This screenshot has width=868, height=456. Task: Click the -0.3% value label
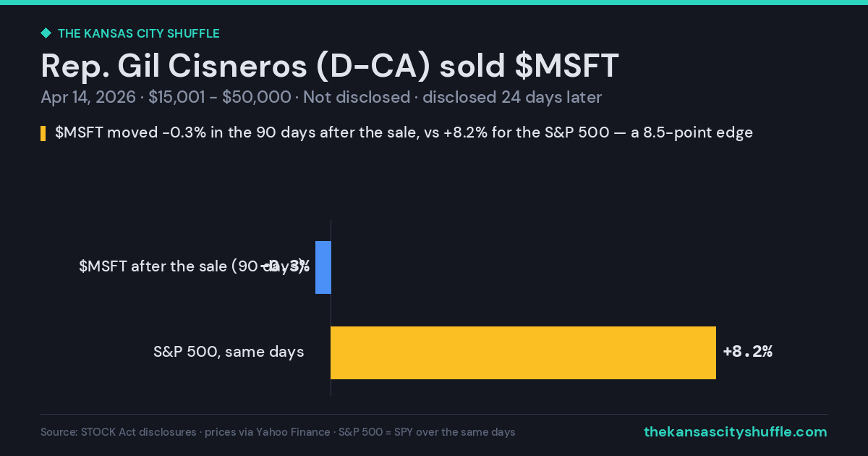(x=285, y=266)
